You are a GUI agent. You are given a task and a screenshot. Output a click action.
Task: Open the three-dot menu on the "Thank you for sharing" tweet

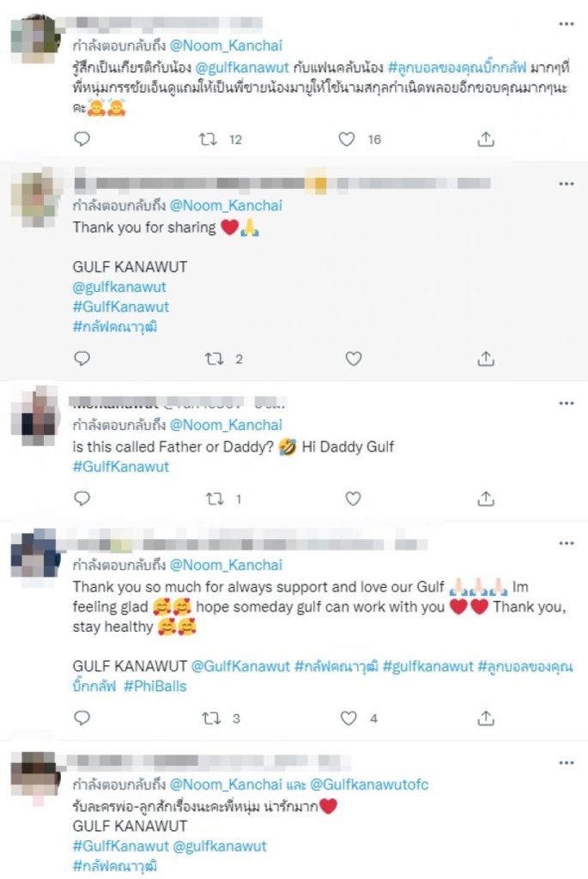(x=567, y=184)
